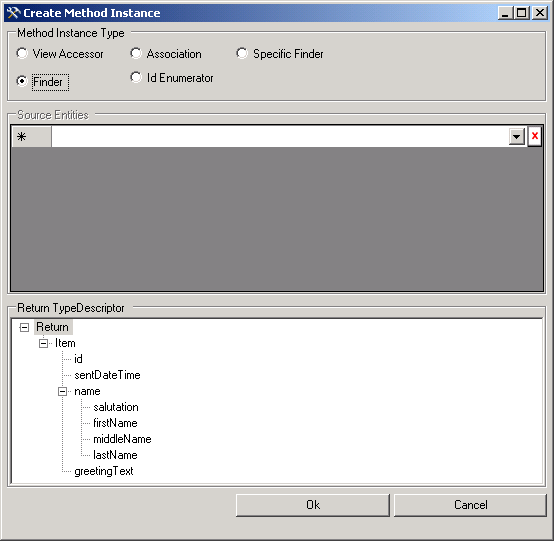Minimize the Create Method Instance window
554x541 pixels.
click(505, 13)
